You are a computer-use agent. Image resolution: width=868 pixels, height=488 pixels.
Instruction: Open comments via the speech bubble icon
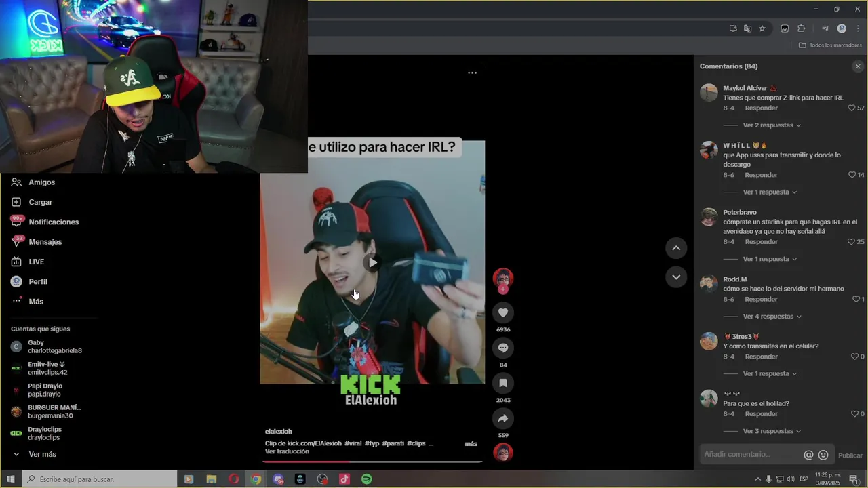(x=503, y=348)
